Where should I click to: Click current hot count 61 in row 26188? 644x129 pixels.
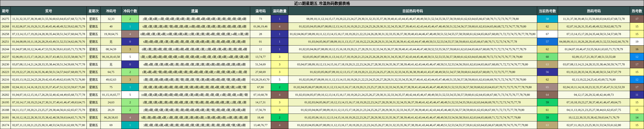(547, 110)
